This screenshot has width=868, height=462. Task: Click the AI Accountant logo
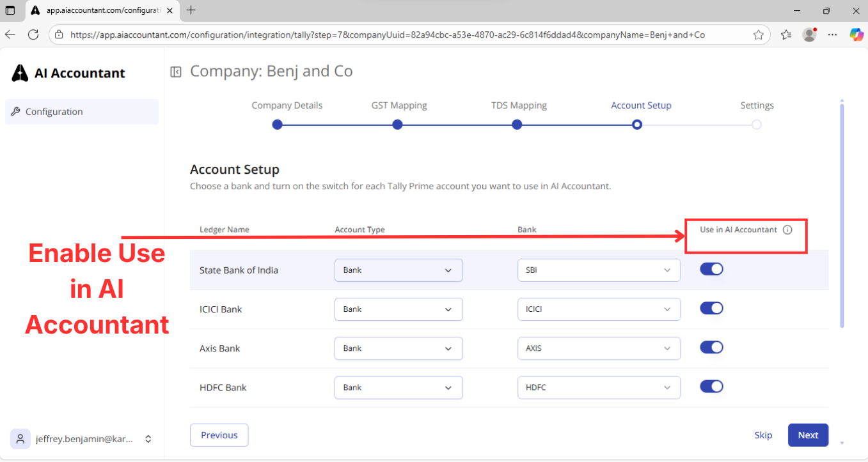[x=68, y=73]
